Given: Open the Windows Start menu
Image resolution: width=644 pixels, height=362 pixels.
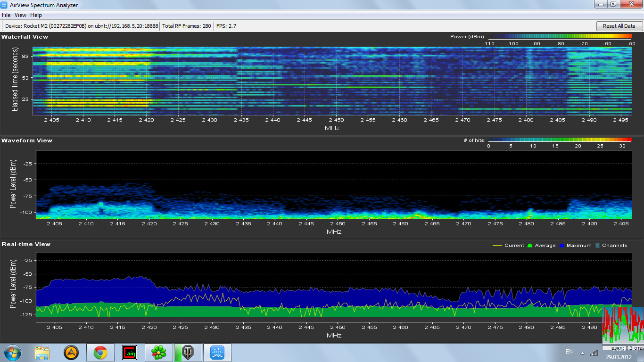Looking at the screenshot, I should 12,352.
